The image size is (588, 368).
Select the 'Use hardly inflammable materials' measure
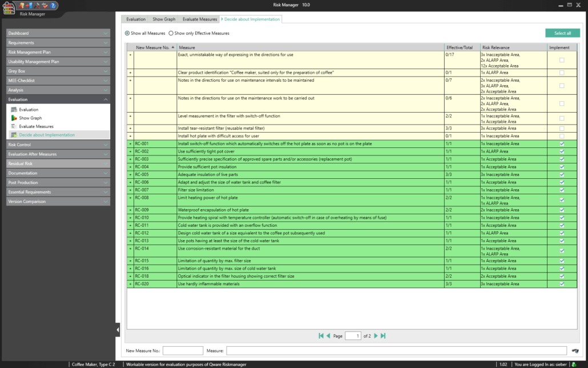[x=208, y=284]
